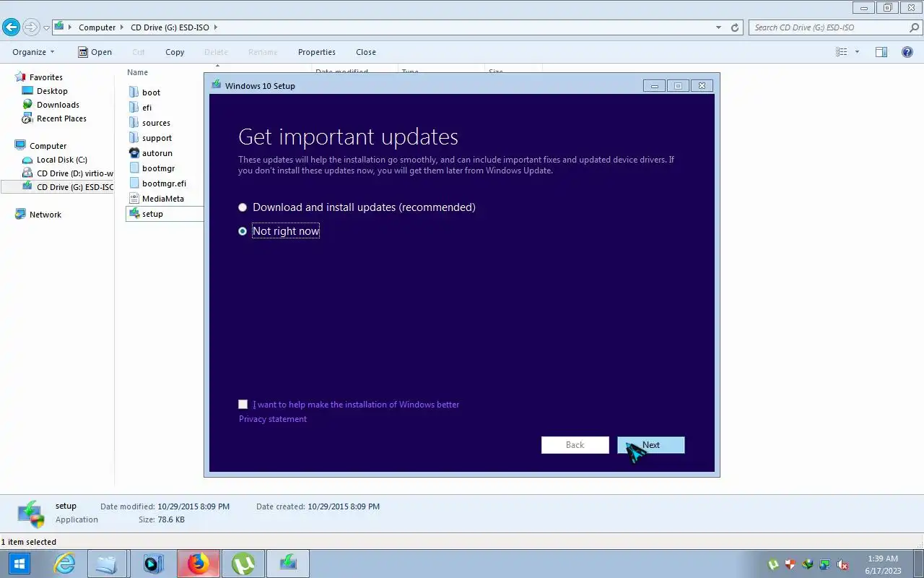Open the Windows Start button
Viewport: 924px width, 578px height.
(x=19, y=564)
